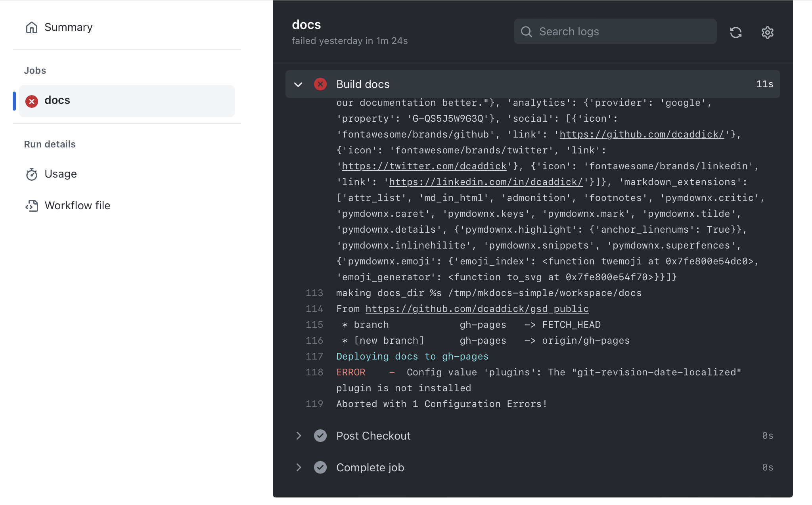Select log line number 116
The height and width of the screenshot is (505, 812).
click(x=314, y=340)
